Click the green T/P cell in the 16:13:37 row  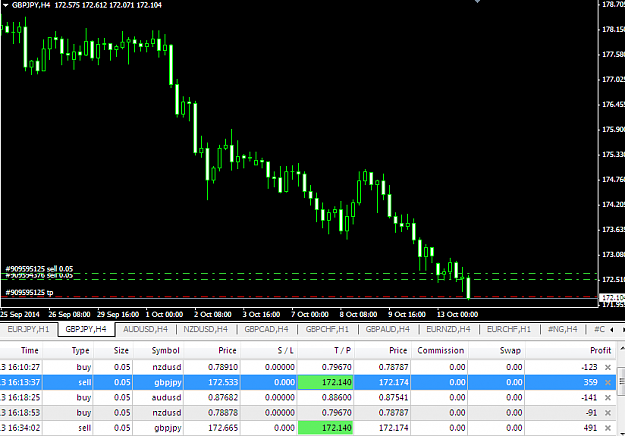326,382
